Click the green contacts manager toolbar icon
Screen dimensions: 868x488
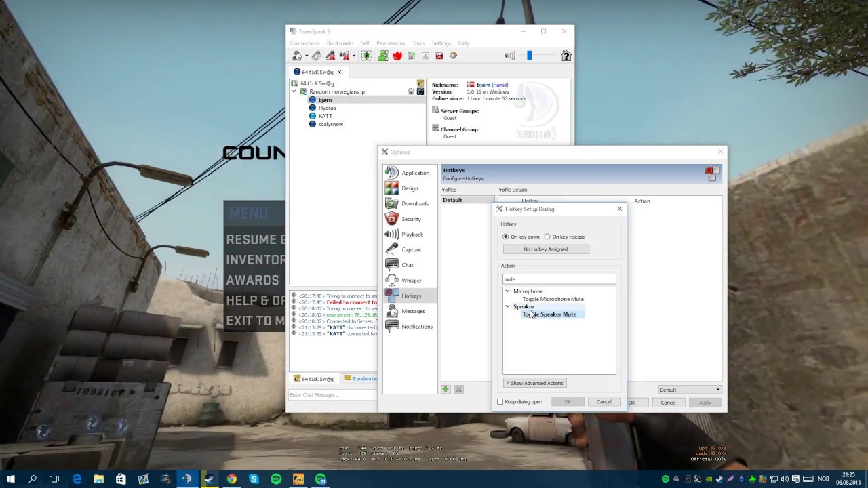coord(383,56)
